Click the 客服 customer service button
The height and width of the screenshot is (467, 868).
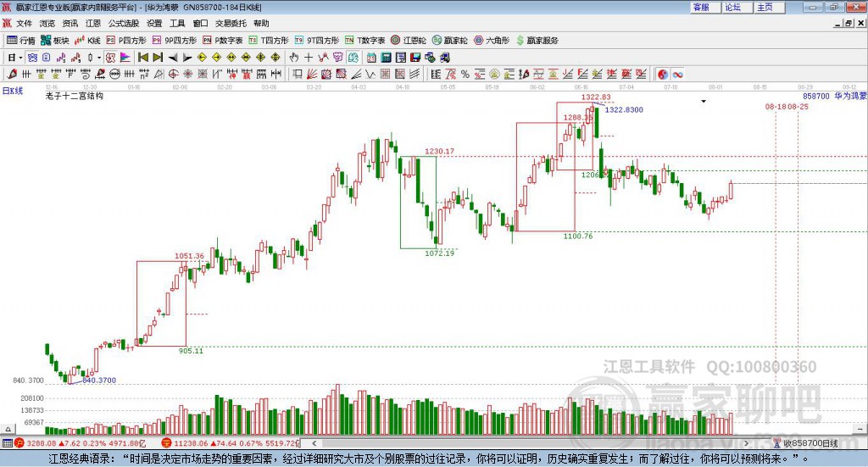705,7
